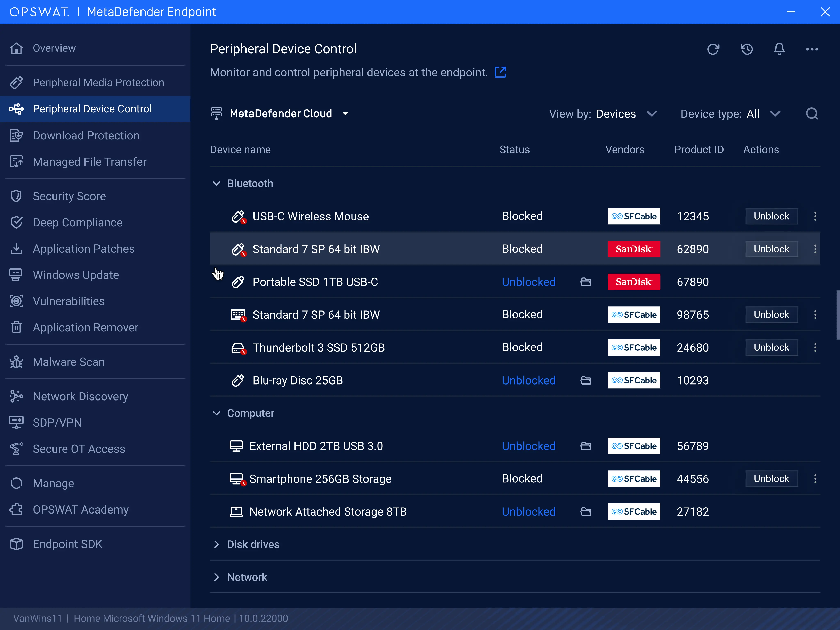
Task: Open the device search magnifier
Action: 812,113
